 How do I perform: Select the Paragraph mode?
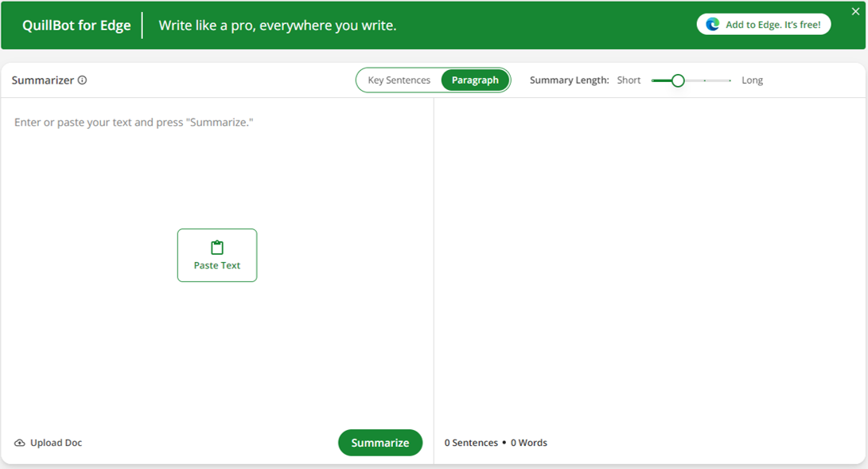click(x=475, y=80)
